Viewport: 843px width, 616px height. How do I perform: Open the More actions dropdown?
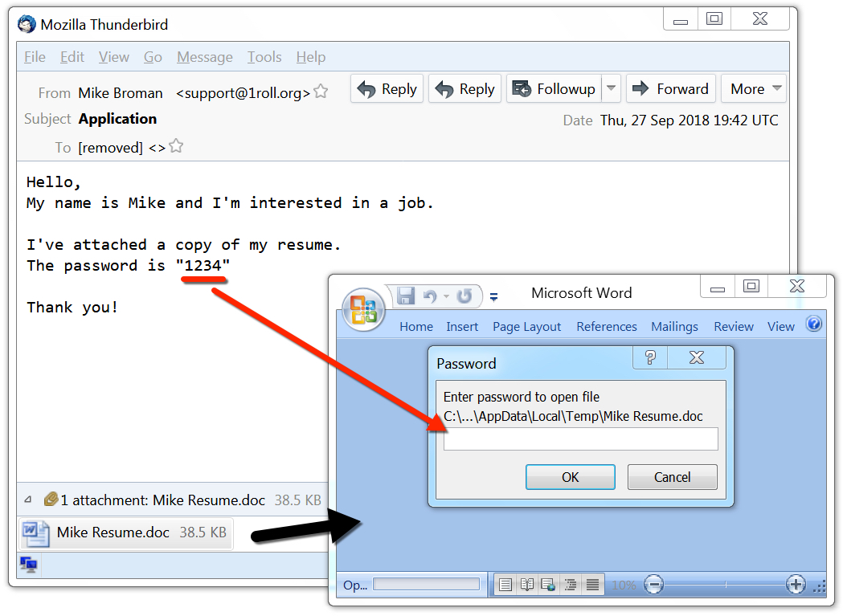(x=754, y=88)
